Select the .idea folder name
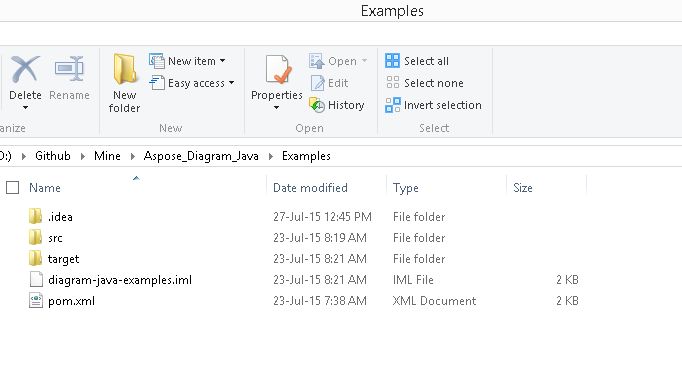The height and width of the screenshot is (373, 682). pyautogui.click(x=60, y=216)
